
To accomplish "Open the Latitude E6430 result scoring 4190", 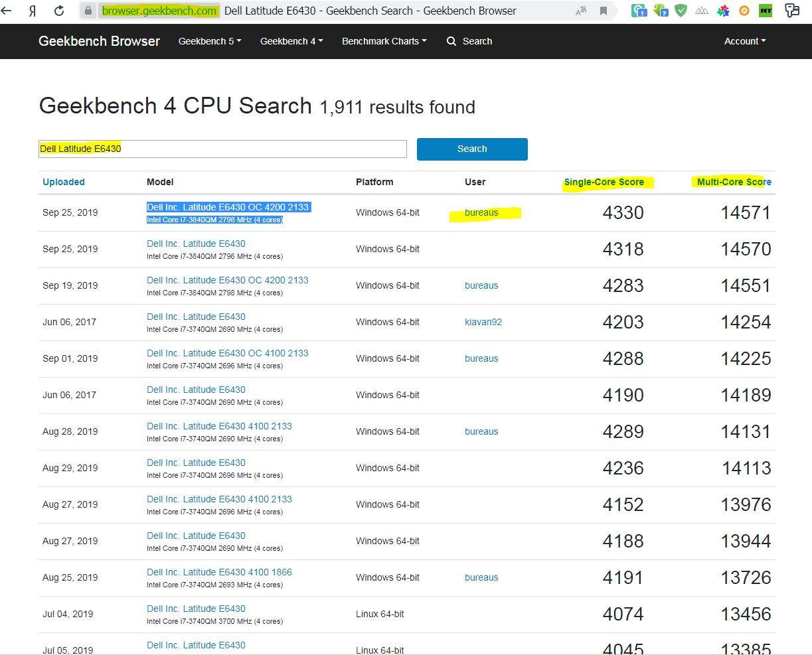I will pyautogui.click(x=196, y=390).
